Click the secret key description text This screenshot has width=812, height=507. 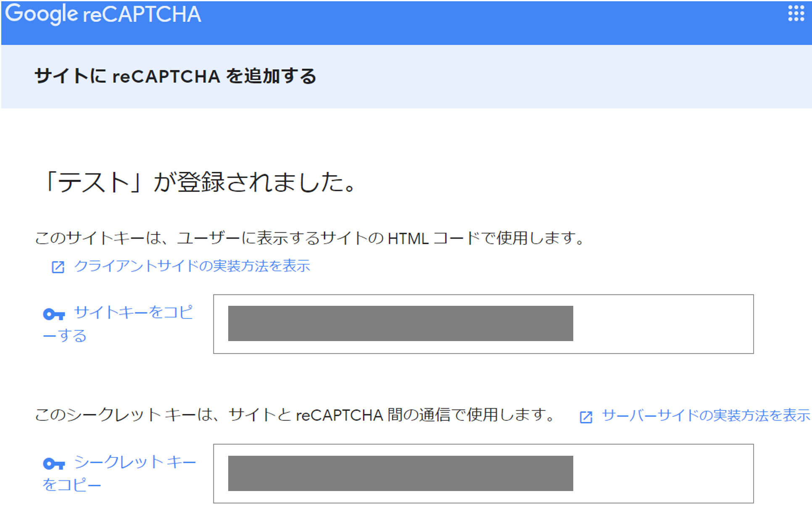295,415
